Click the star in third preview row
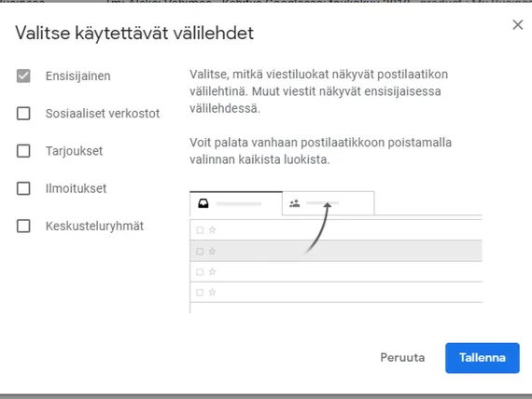This screenshot has height=399, width=532. [x=213, y=271]
